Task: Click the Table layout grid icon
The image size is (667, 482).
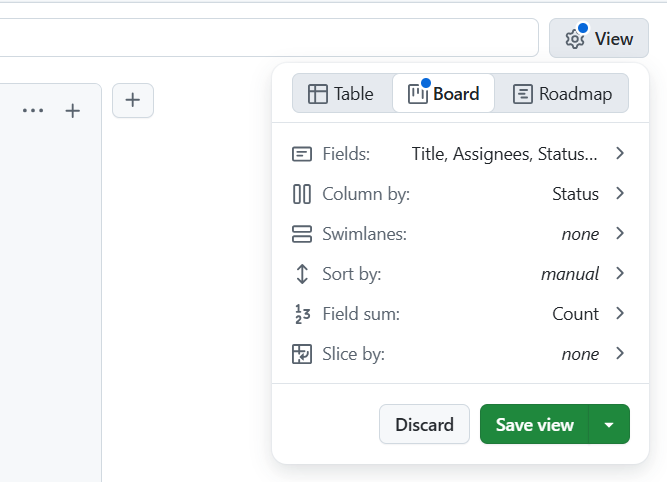Action: pyautogui.click(x=317, y=94)
